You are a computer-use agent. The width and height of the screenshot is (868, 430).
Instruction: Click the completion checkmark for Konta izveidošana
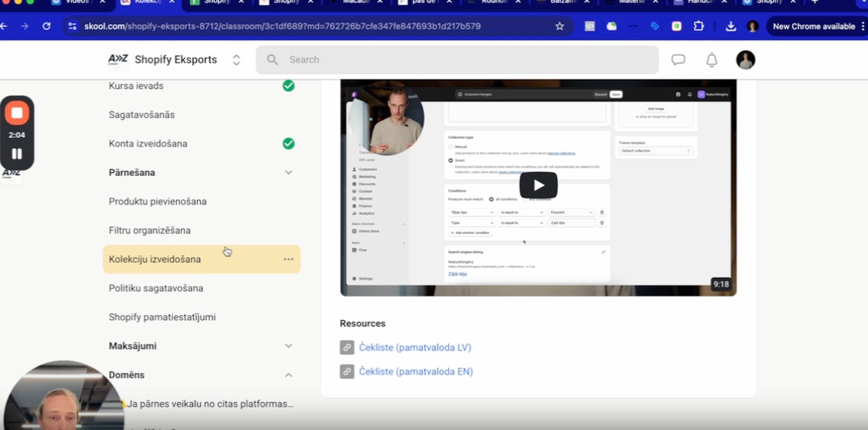click(288, 144)
